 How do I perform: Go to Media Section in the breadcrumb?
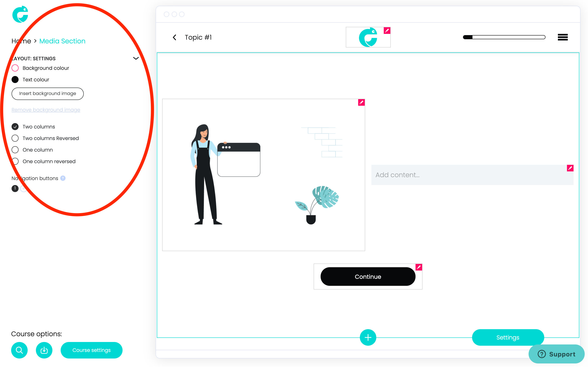tap(62, 41)
